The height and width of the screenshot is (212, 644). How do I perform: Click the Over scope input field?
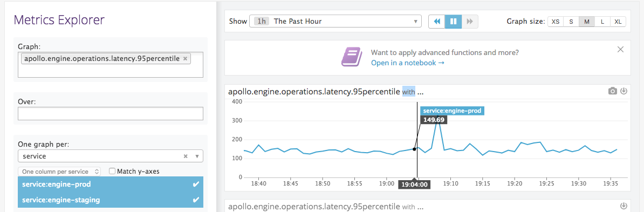[111, 114]
